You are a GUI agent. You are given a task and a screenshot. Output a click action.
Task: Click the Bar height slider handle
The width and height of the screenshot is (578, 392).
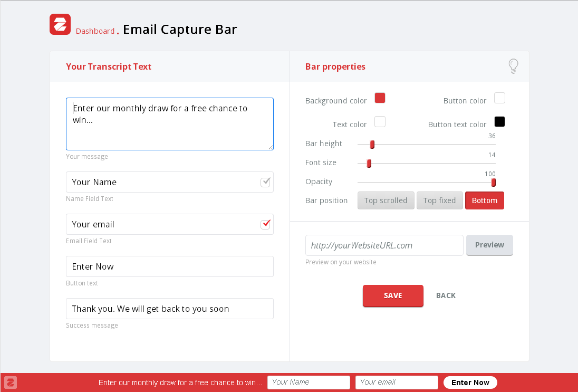372,145
